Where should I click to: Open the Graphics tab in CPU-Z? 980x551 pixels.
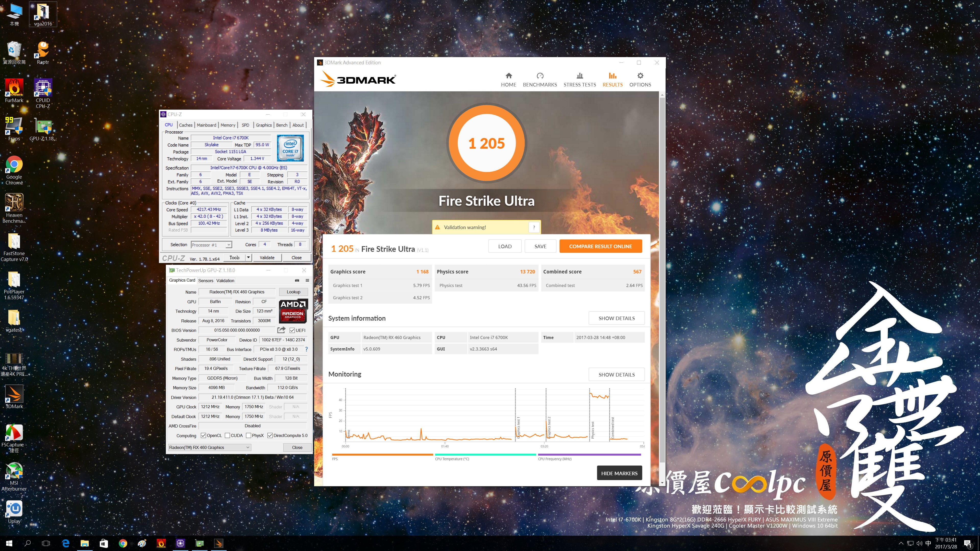264,125
